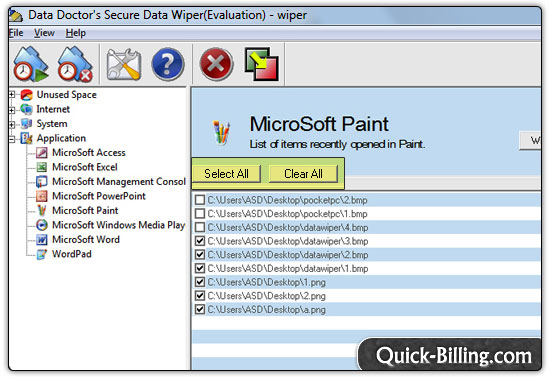Click path C:\Users\ASD\Desktop\datawiper\2.bmp
The image size is (550, 377).
point(288,255)
